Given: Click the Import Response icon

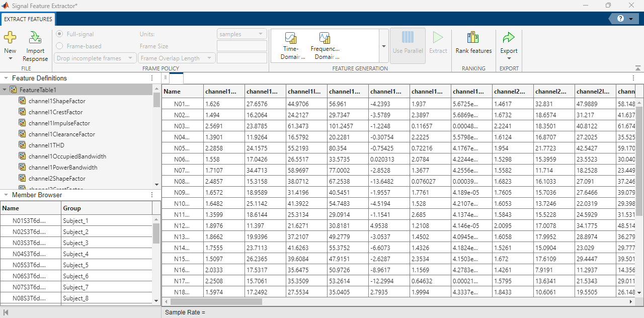Looking at the screenshot, I should [x=35, y=45].
